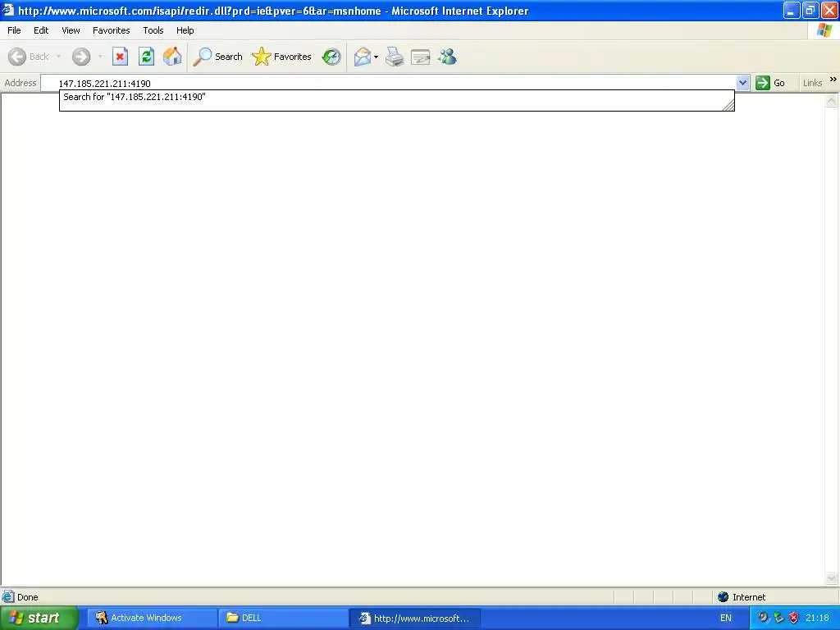Screen dimensions: 840x630
Task: Click the taskbar clock 21:18
Action: pyautogui.click(x=817, y=619)
